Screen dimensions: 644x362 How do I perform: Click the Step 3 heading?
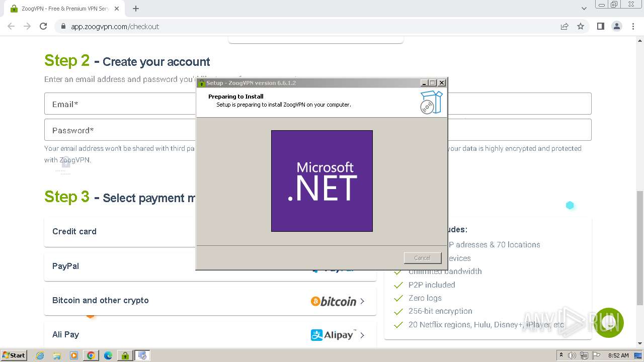pyautogui.click(x=120, y=197)
